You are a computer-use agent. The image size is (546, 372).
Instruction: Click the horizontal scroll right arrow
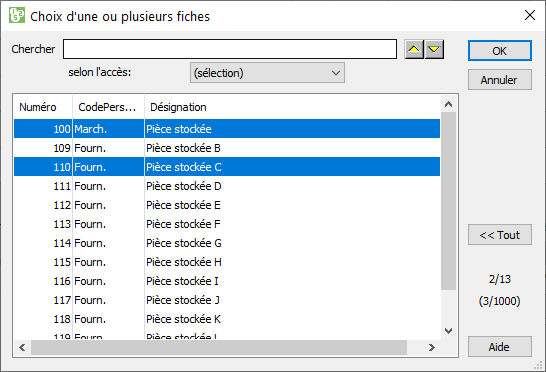coord(432,347)
